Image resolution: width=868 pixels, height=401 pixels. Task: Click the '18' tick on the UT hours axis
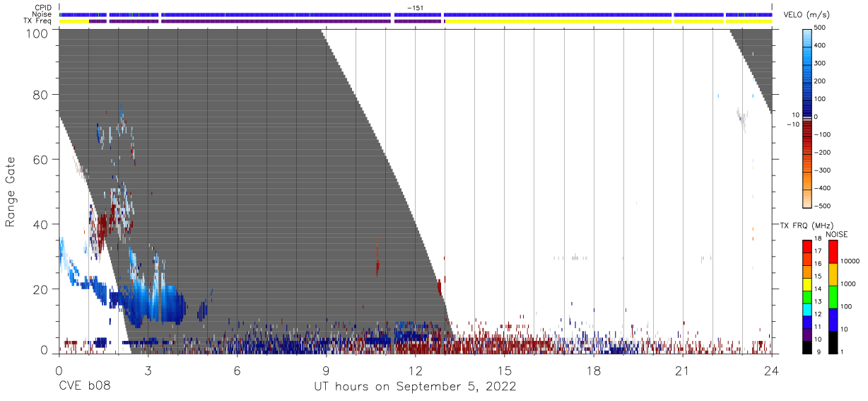(x=594, y=370)
